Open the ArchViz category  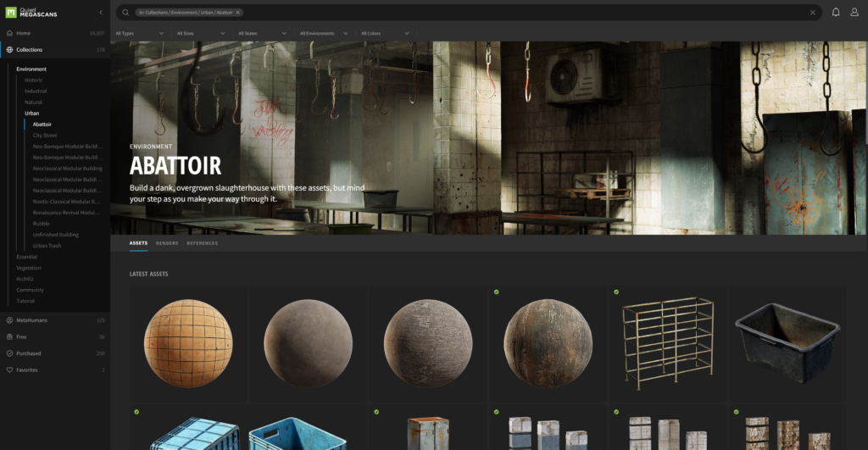[25, 279]
